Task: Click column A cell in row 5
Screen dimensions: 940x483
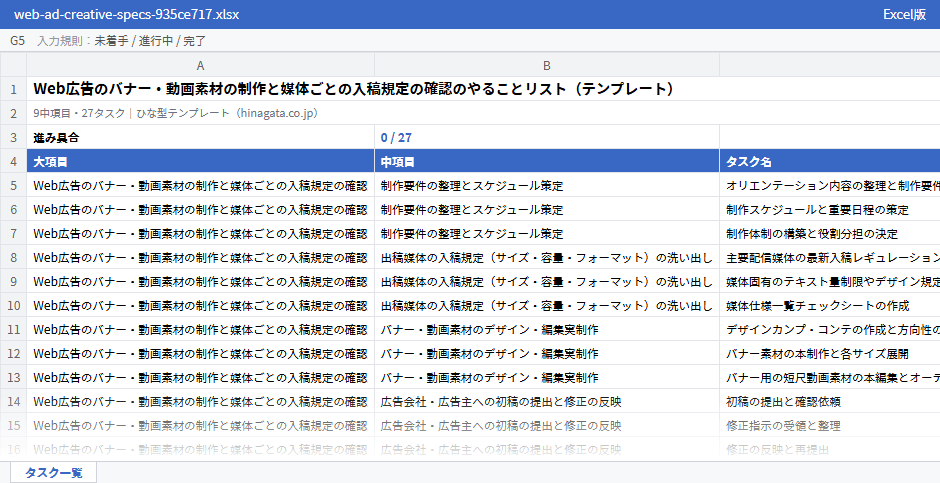Action: point(200,185)
